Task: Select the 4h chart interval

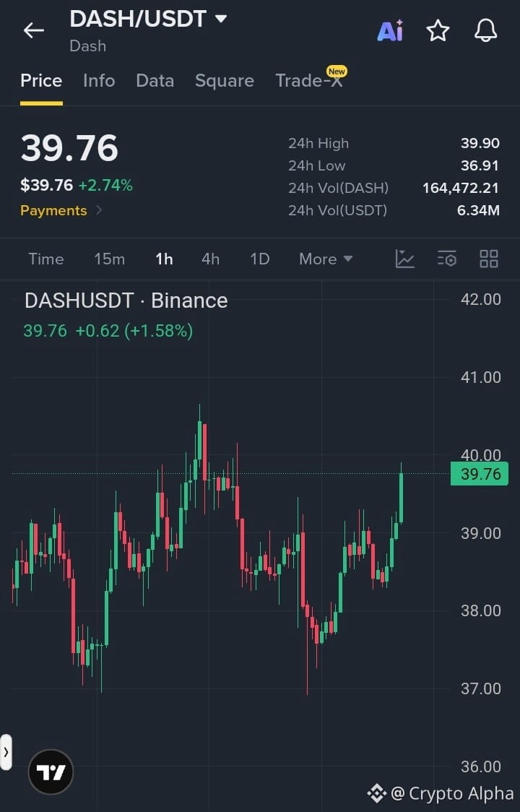Action: point(210,259)
